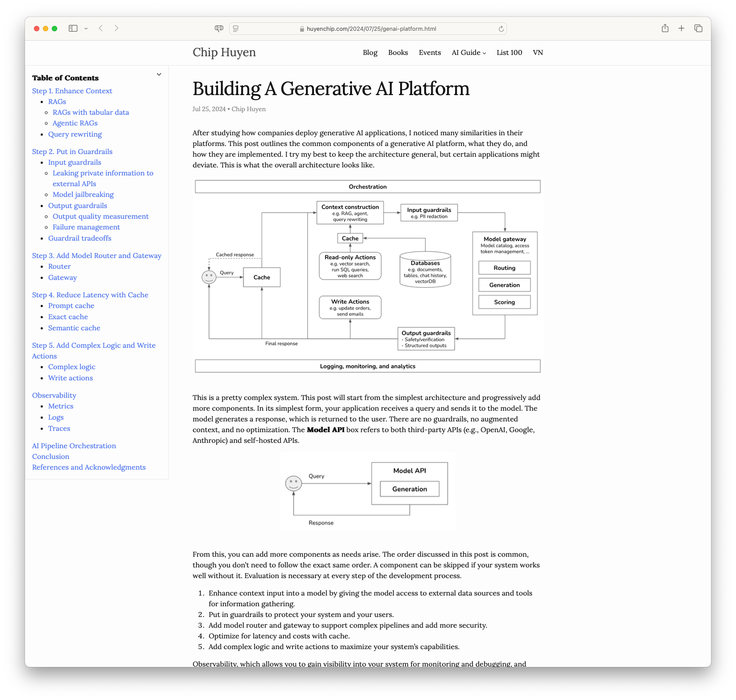
Task: Click the back navigation arrow
Action: pyautogui.click(x=101, y=28)
